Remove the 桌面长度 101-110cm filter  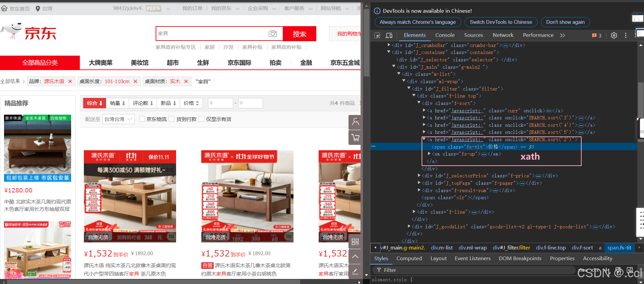click(135, 81)
